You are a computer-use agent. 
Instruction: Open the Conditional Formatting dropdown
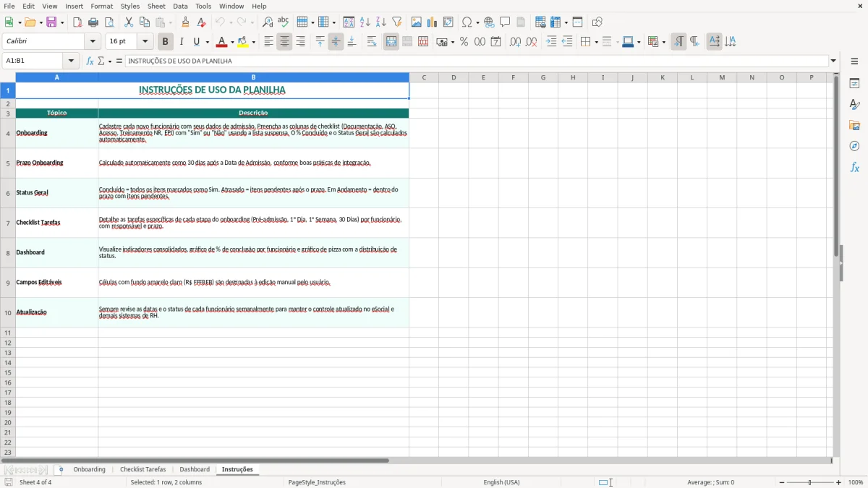[x=663, y=43]
